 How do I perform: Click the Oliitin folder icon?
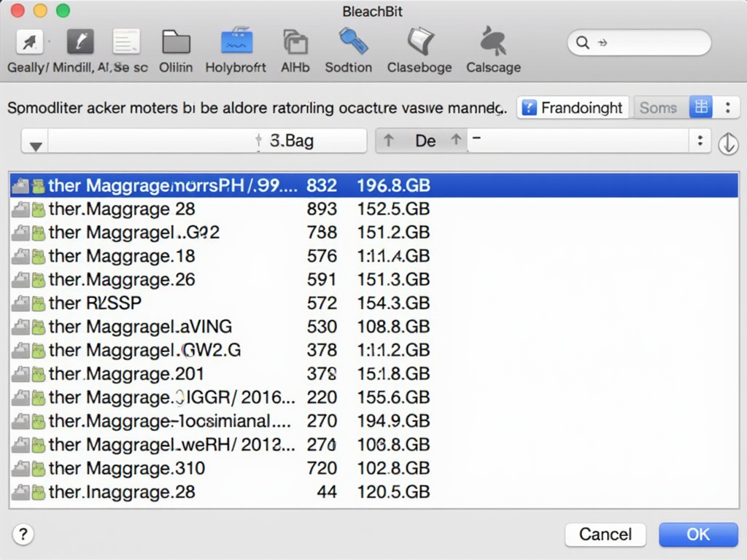(x=177, y=42)
